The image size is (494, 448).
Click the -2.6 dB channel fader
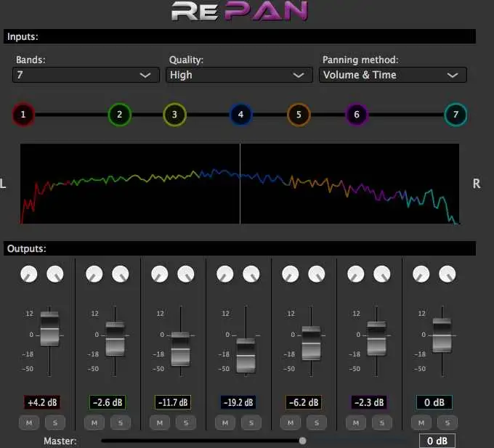[115, 339]
